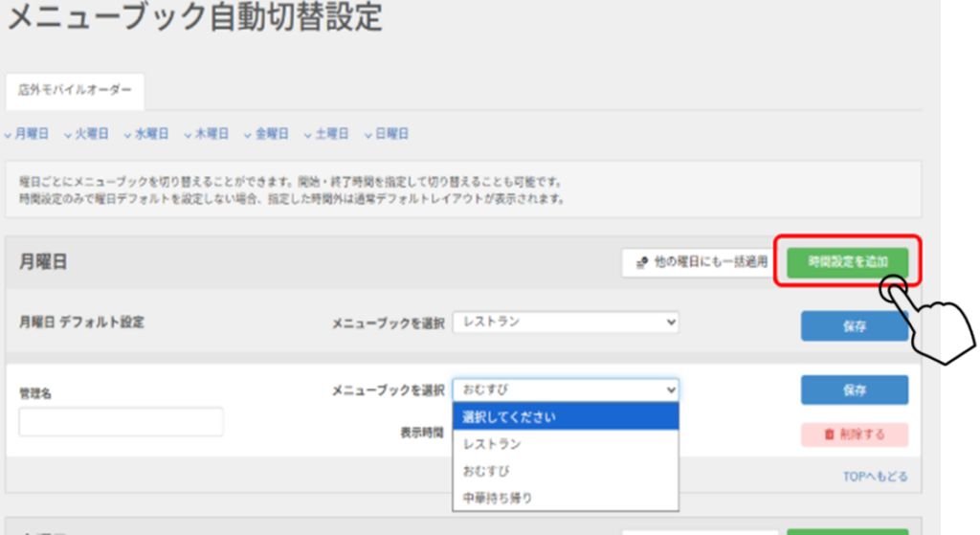Open the 月曜日 default menu book dropdown (レストラン)

point(566,323)
